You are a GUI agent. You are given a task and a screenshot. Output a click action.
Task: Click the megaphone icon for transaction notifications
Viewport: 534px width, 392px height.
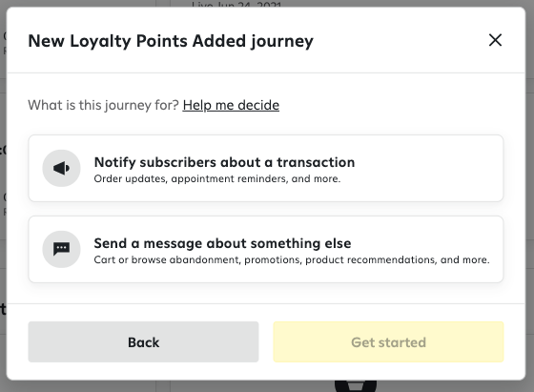click(61, 168)
